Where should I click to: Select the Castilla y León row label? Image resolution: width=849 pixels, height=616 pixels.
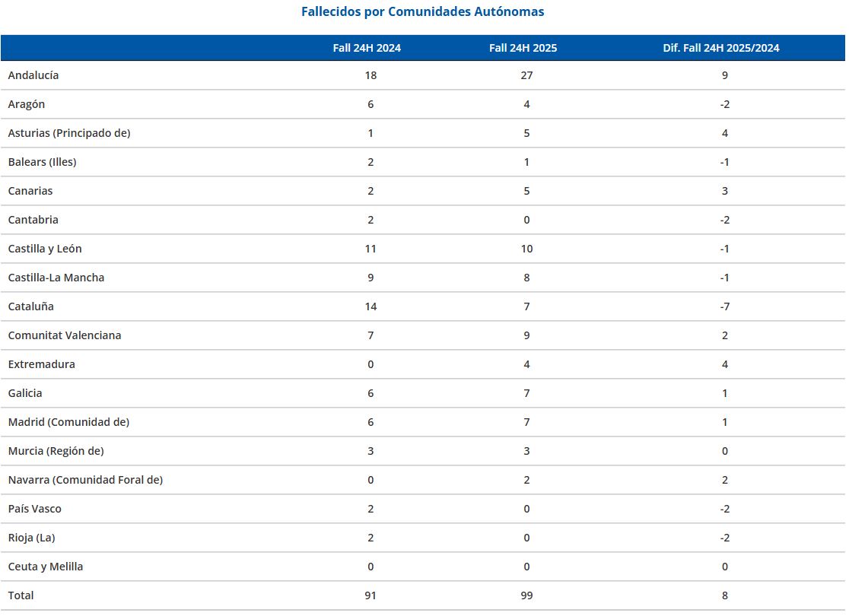click(45, 249)
